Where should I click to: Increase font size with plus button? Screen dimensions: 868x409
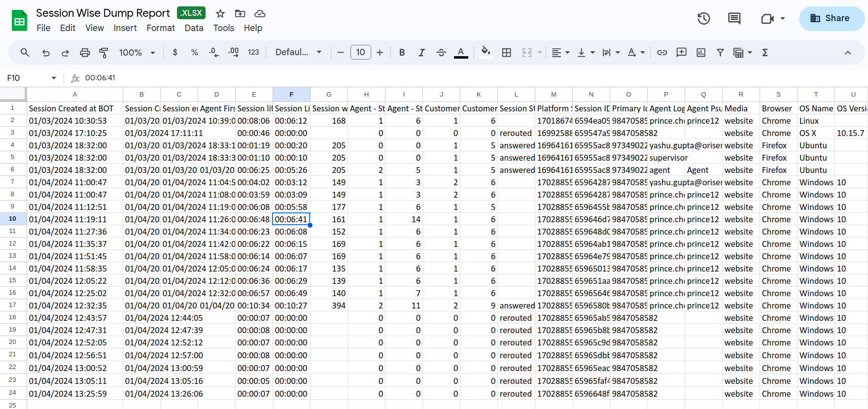point(380,53)
